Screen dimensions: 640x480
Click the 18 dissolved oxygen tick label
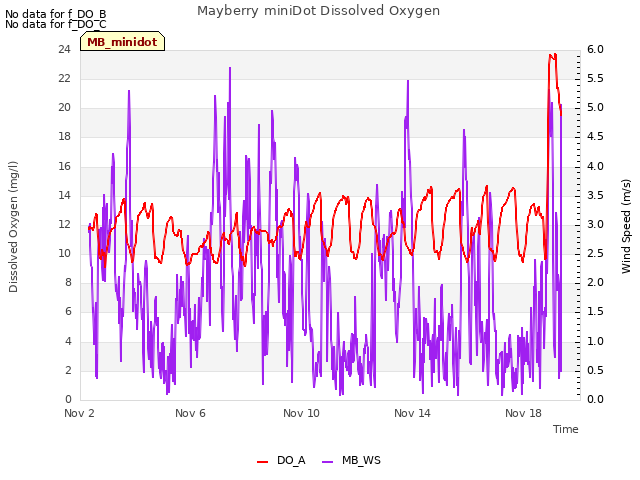click(64, 136)
